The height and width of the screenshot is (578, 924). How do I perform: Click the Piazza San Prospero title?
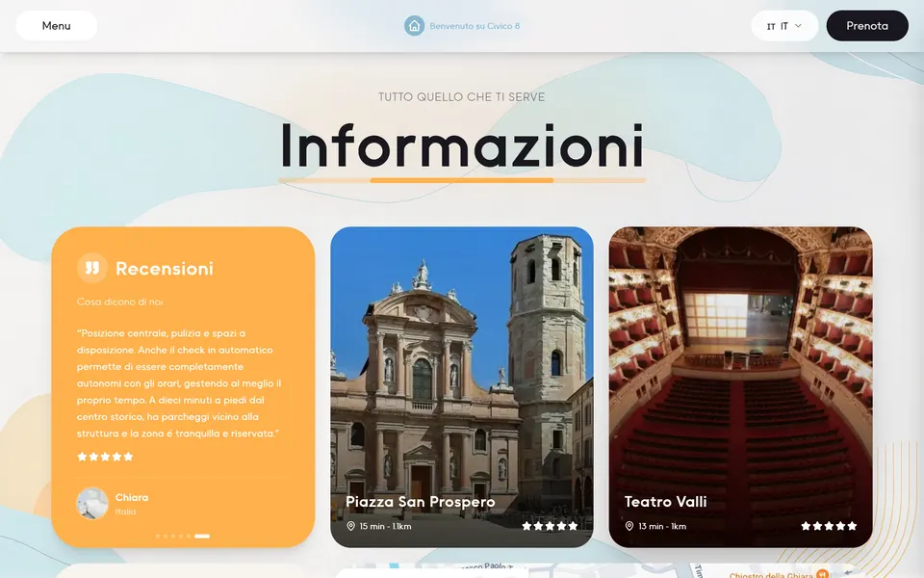click(421, 502)
